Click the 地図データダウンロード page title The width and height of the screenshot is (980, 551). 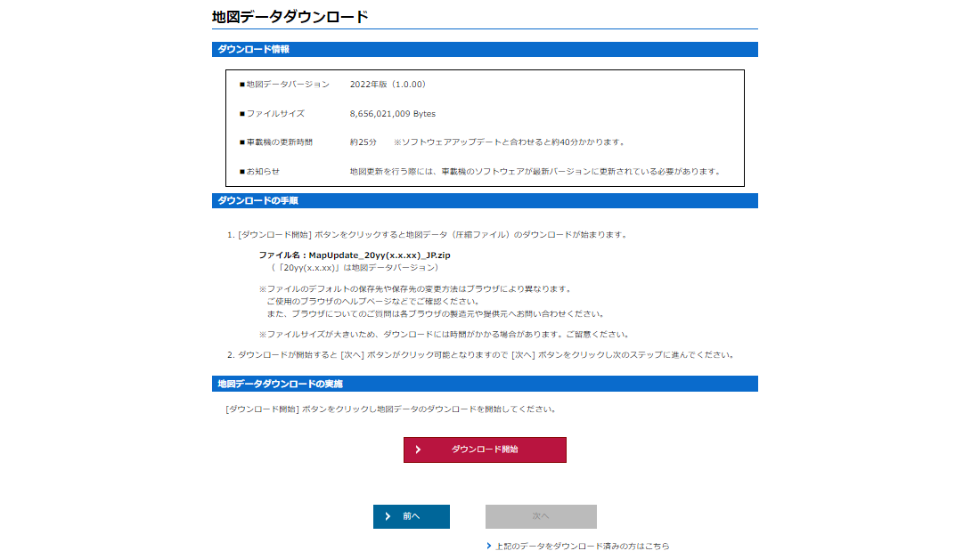(290, 16)
